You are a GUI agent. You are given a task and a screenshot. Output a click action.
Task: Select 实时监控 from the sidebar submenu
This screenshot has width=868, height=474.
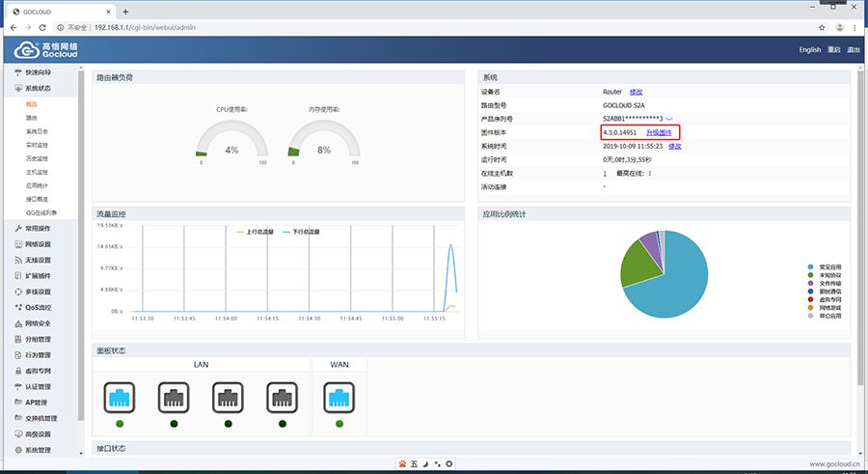pos(37,144)
